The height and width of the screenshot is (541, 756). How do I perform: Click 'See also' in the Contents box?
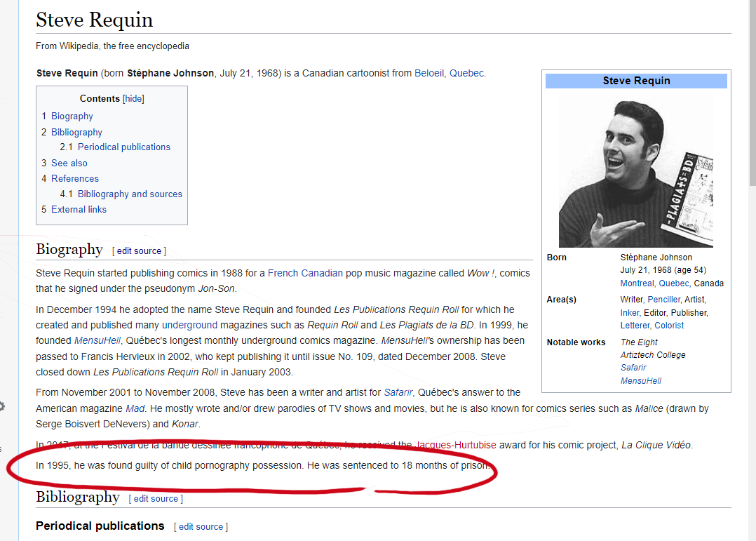pos(69,163)
